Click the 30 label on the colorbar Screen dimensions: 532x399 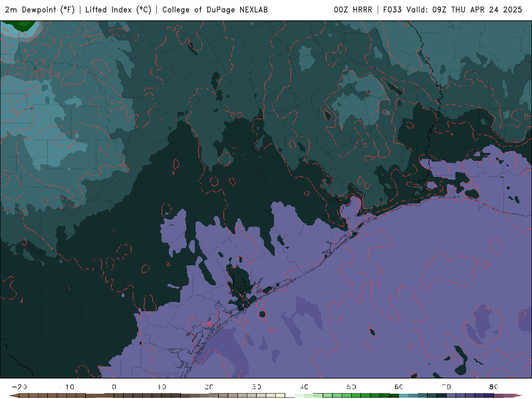pyautogui.click(x=257, y=387)
